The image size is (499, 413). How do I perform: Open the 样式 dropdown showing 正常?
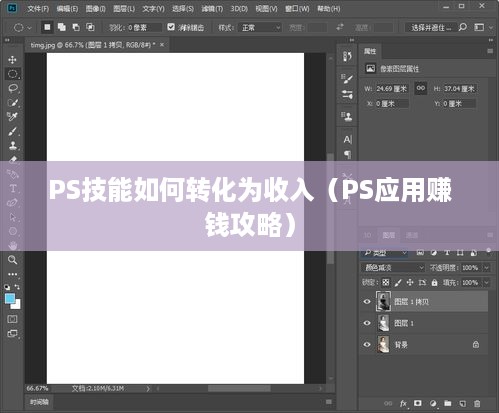pyautogui.click(x=259, y=27)
